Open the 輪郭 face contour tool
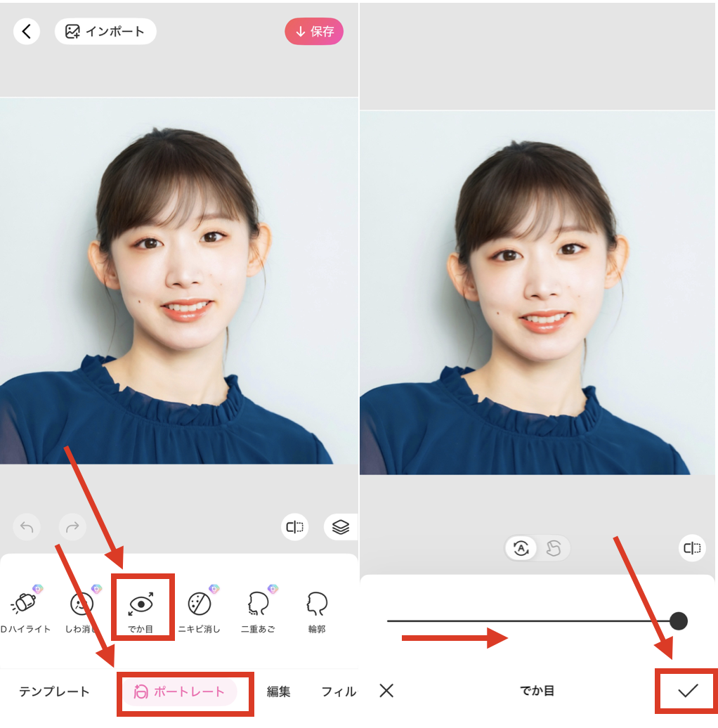Screen dimensions: 718x728 [x=317, y=606]
